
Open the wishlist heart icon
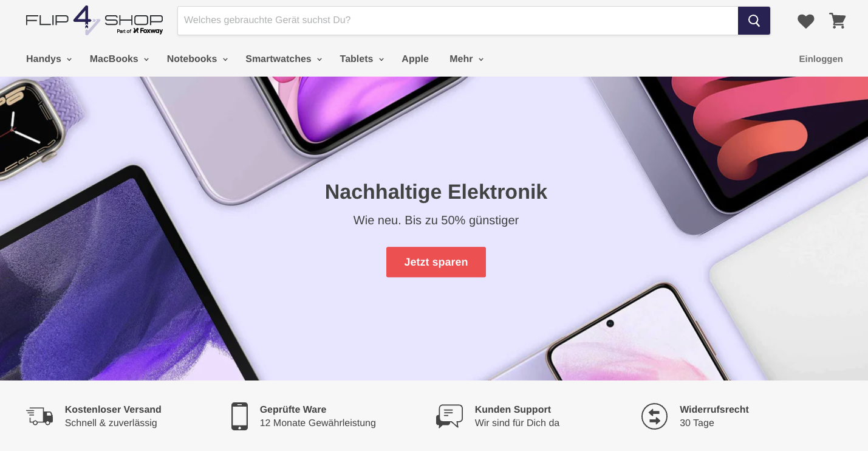[x=805, y=21]
